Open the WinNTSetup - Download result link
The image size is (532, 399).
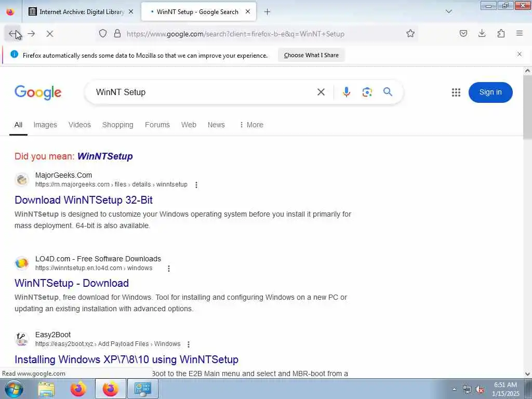click(x=72, y=283)
